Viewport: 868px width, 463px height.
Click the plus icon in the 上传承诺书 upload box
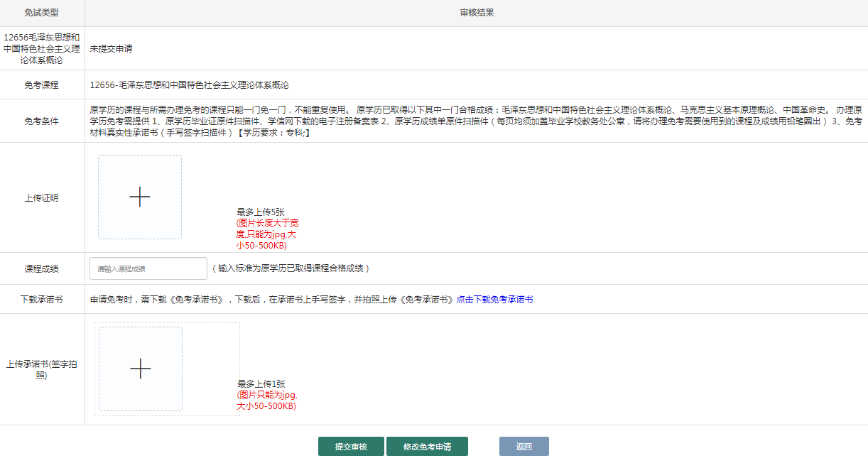(x=141, y=369)
